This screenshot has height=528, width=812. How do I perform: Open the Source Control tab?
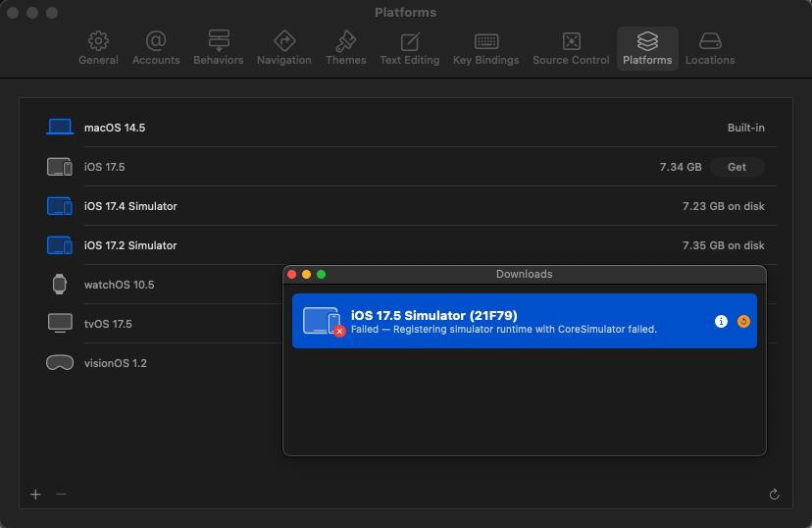coord(571,48)
